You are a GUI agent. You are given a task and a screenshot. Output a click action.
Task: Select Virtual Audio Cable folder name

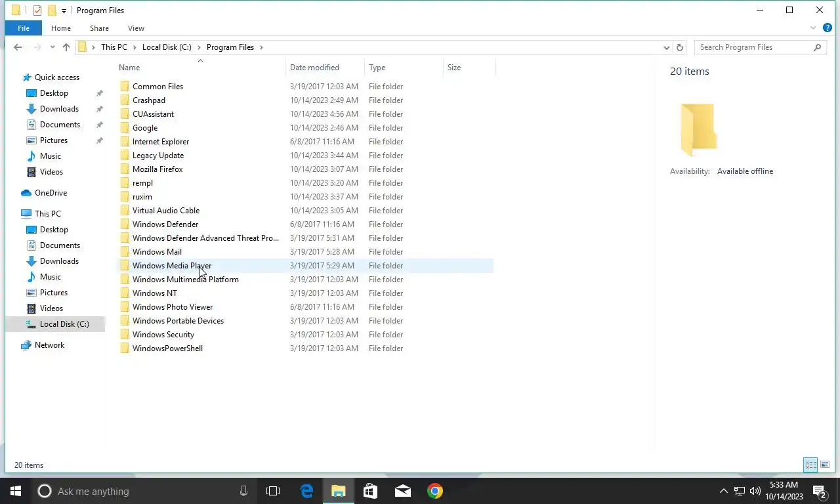166,211
